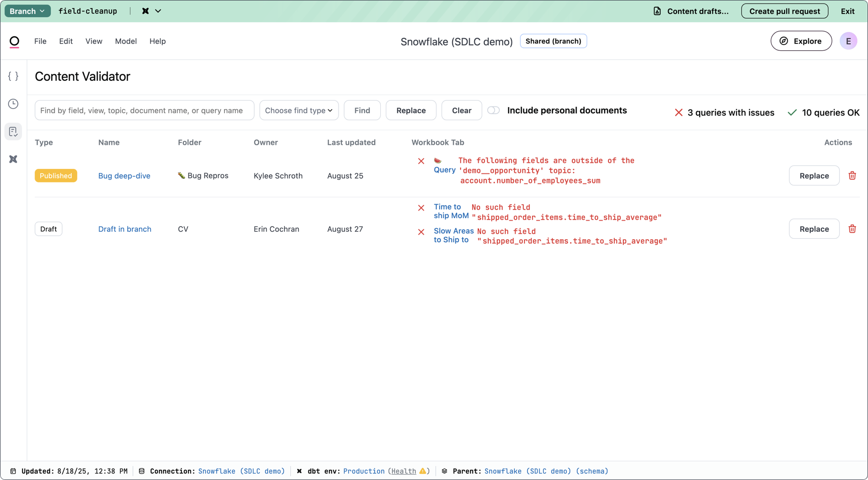Click the Draft status pill on Draft in branch
Image resolution: width=868 pixels, height=480 pixels.
click(x=48, y=229)
